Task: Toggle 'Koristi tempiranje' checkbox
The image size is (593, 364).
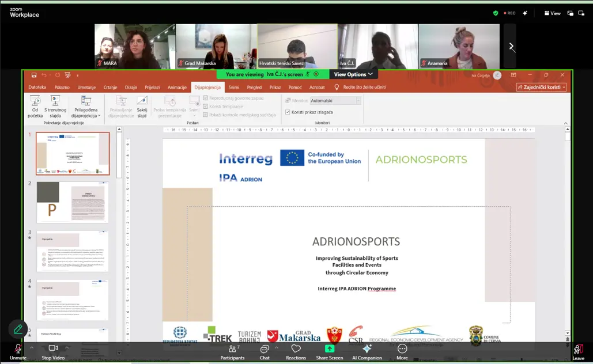Action: tap(206, 107)
